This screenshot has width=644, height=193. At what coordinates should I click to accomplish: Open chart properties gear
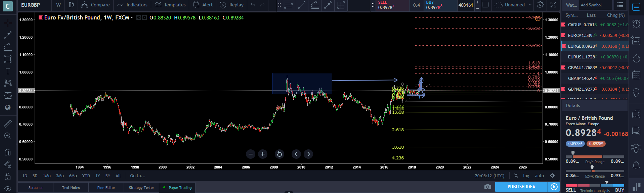[x=540, y=5]
